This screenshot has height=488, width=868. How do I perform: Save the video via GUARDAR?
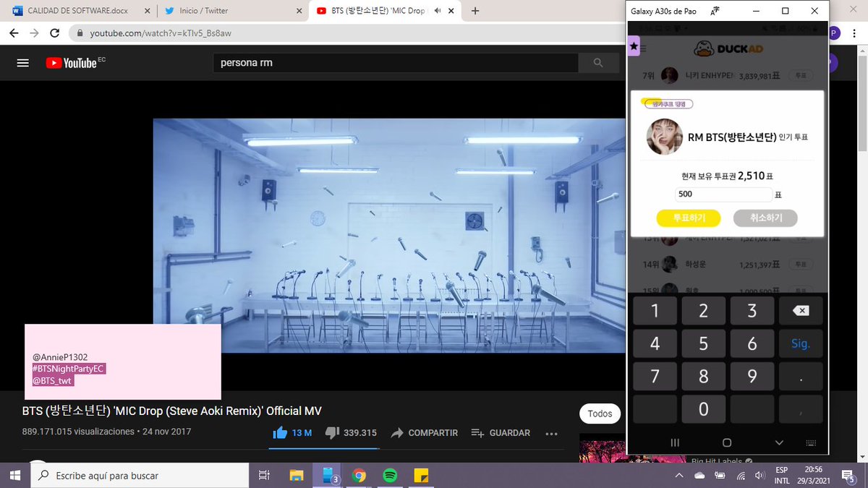coord(501,432)
